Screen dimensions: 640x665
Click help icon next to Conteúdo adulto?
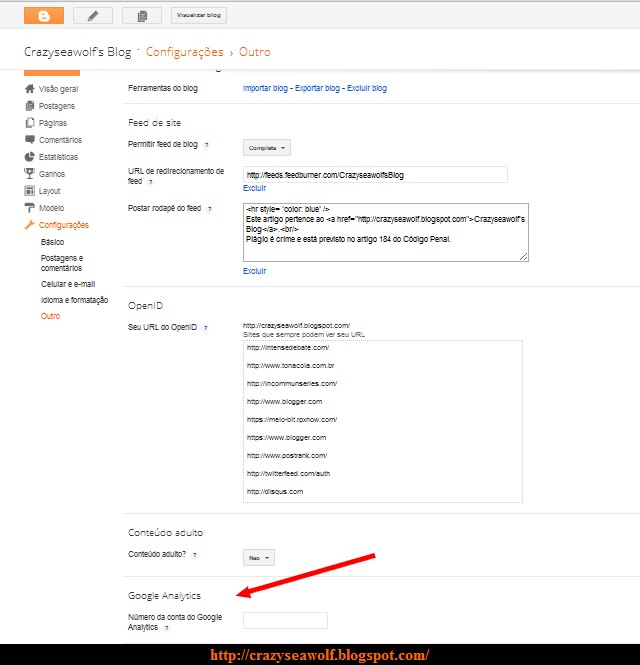point(195,555)
